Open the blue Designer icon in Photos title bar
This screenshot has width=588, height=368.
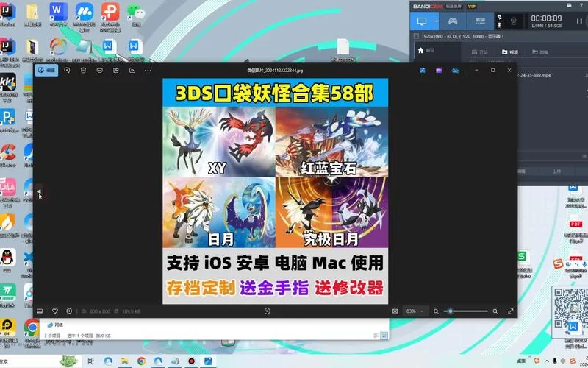423,70
